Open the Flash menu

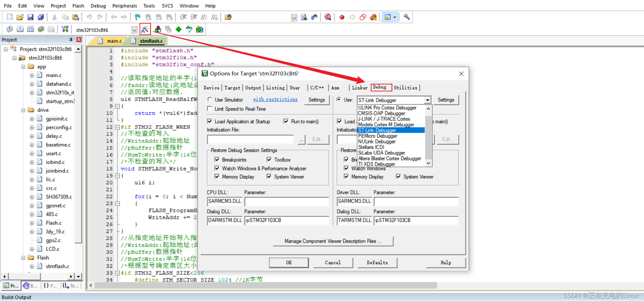78,6
